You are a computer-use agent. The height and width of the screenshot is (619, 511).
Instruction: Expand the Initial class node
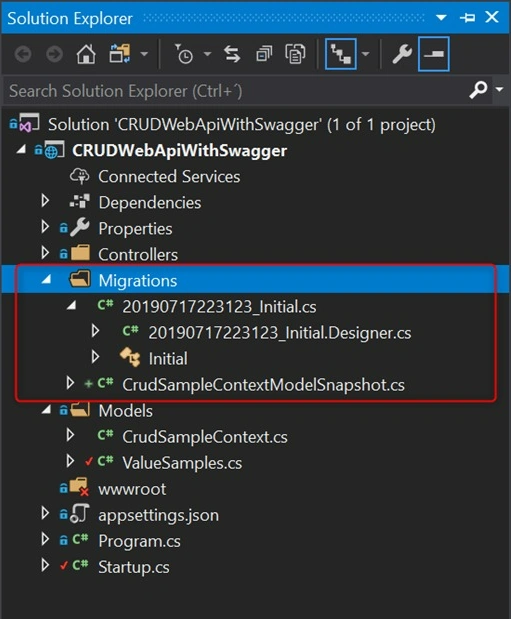[x=95, y=357]
